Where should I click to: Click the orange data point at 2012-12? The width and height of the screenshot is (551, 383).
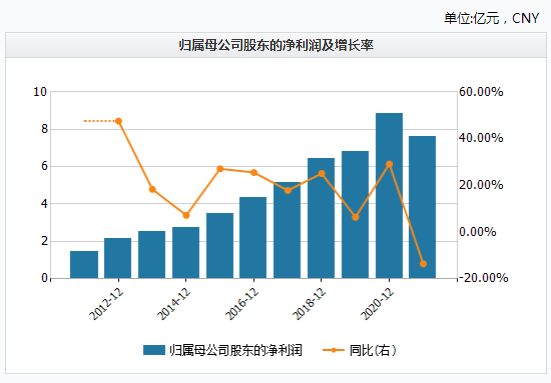click(118, 121)
